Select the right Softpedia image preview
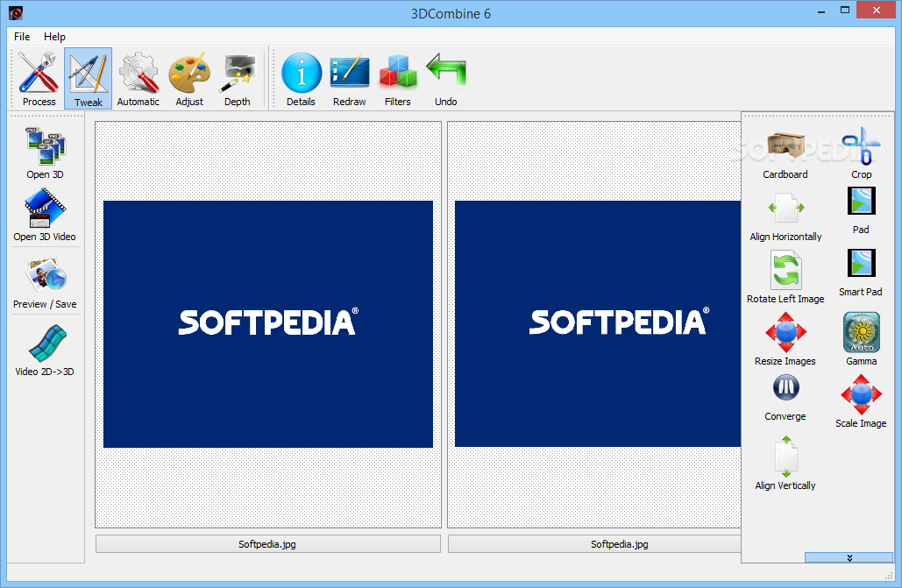This screenshot has height=588, width=902. coord(598,323)
